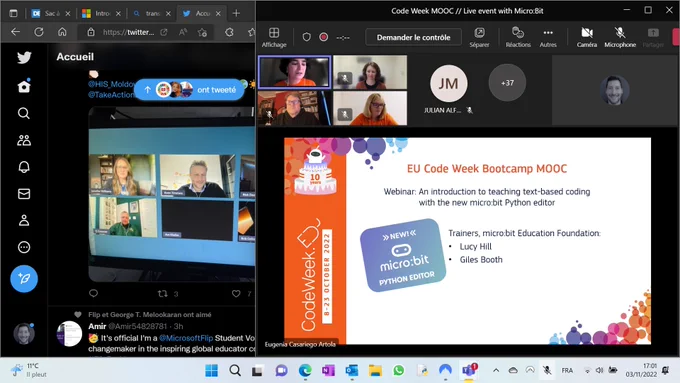Image resolution: width=680 pixels, height=383 pixels.
Task: Open Edge home page button
Action: 62,32
